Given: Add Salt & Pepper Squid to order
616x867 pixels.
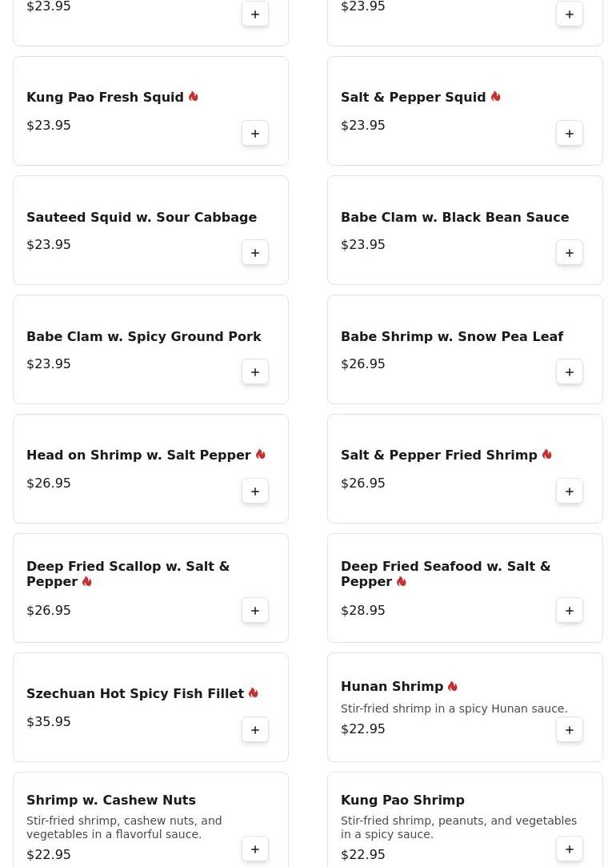Looking at the screenshot, I should tap(570, 134).
